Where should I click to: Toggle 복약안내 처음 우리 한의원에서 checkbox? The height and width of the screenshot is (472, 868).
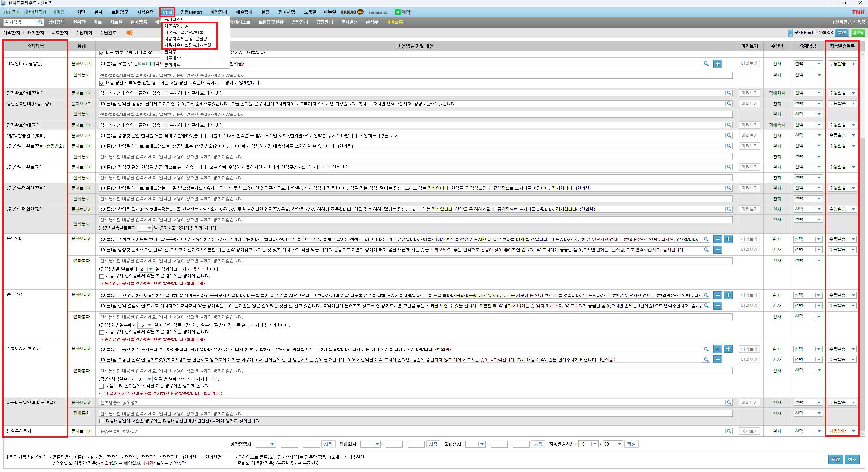coord(102,276)
